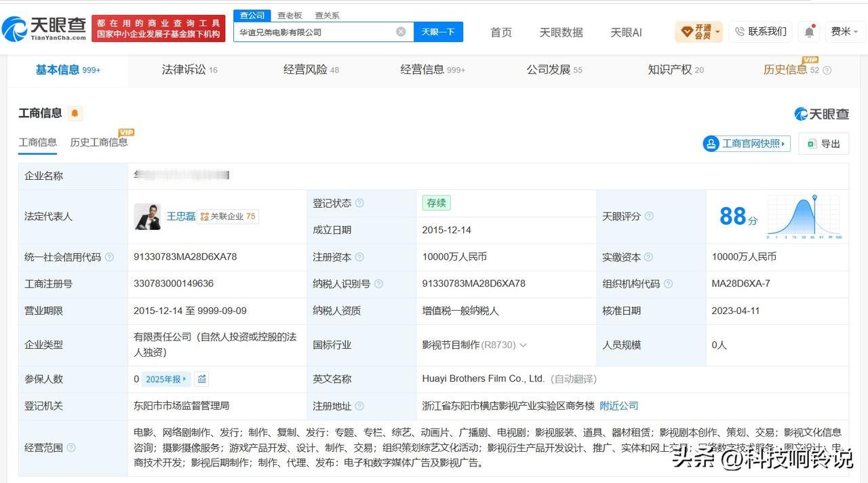Switch to the 基本信息 tab
The height and width of the screenshot is (483, 868).
pos(68,69)
